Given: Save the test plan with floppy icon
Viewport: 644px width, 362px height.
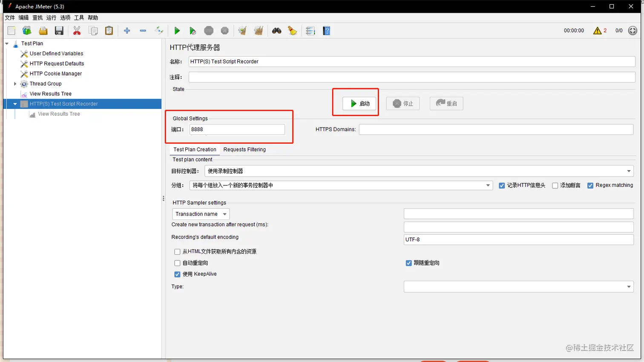Looking at the screenshot, I should (59, 31).
